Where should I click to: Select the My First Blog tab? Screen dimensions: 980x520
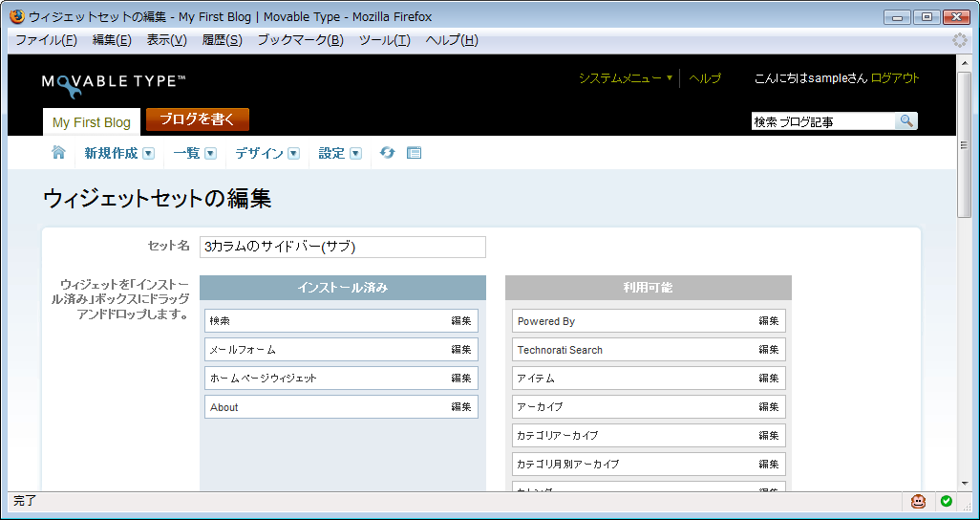click(92, 122)
